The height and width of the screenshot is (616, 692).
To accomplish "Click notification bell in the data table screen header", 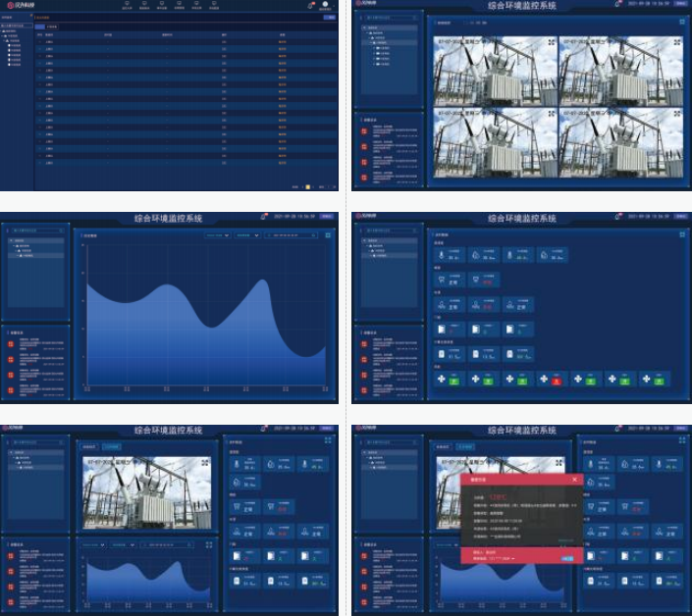I will (x=311, y=6).
